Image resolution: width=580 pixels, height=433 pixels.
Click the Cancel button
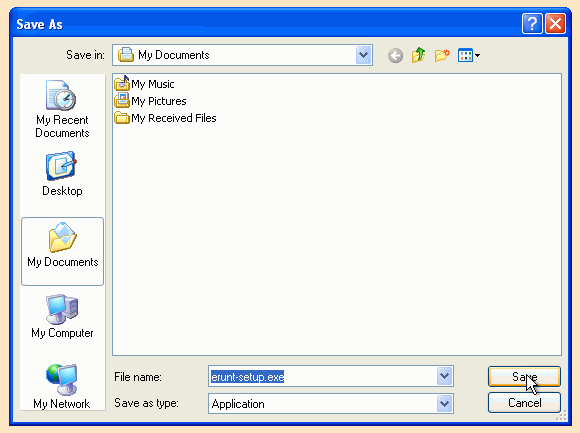(524, 402)
